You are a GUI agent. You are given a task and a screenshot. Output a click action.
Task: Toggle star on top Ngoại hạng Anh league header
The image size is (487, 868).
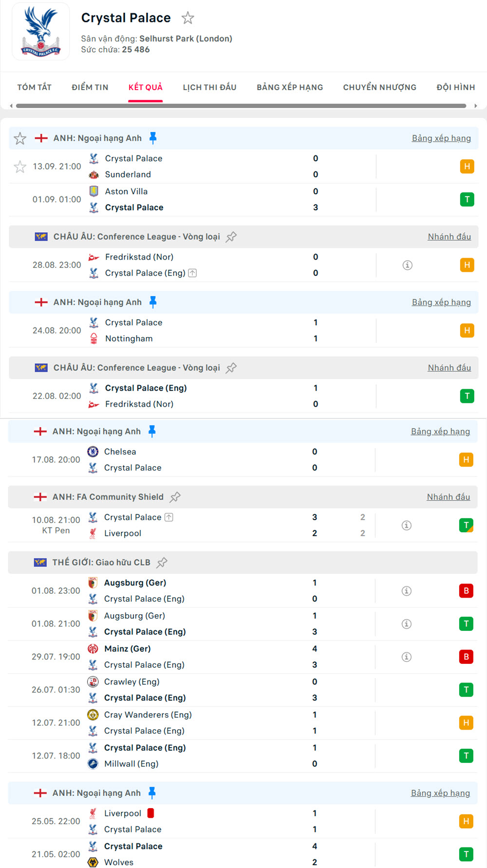point(20,139)
